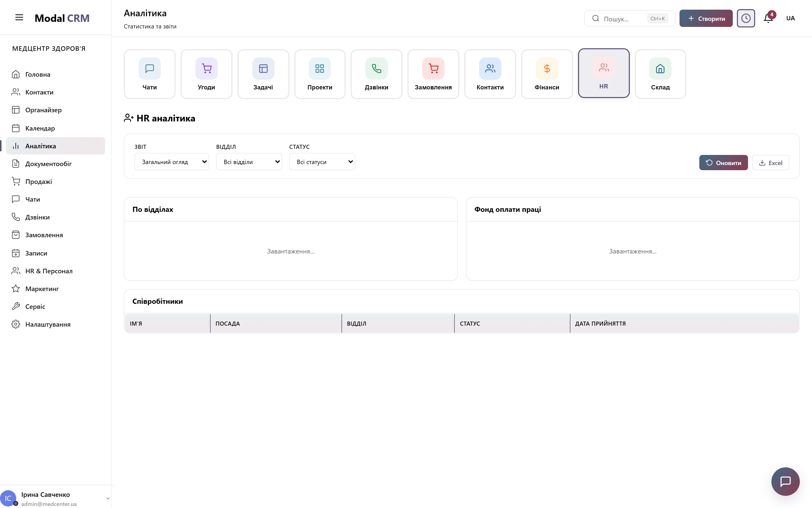The image size is (812, 508).
Task: Sort by the ВІДДІЛ column header
Action: [x=398, y=324]
